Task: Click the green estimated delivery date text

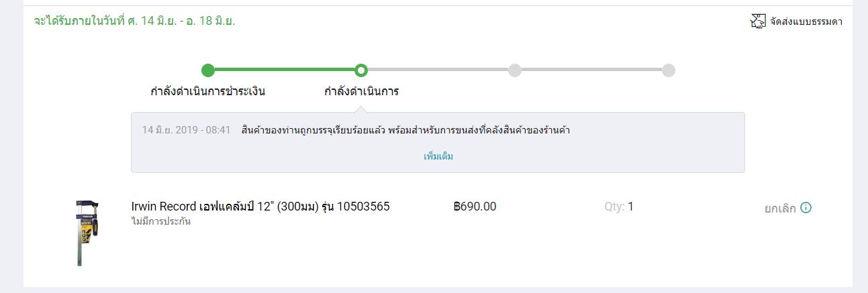Action: pyautogui.click(x=134, y=21)
